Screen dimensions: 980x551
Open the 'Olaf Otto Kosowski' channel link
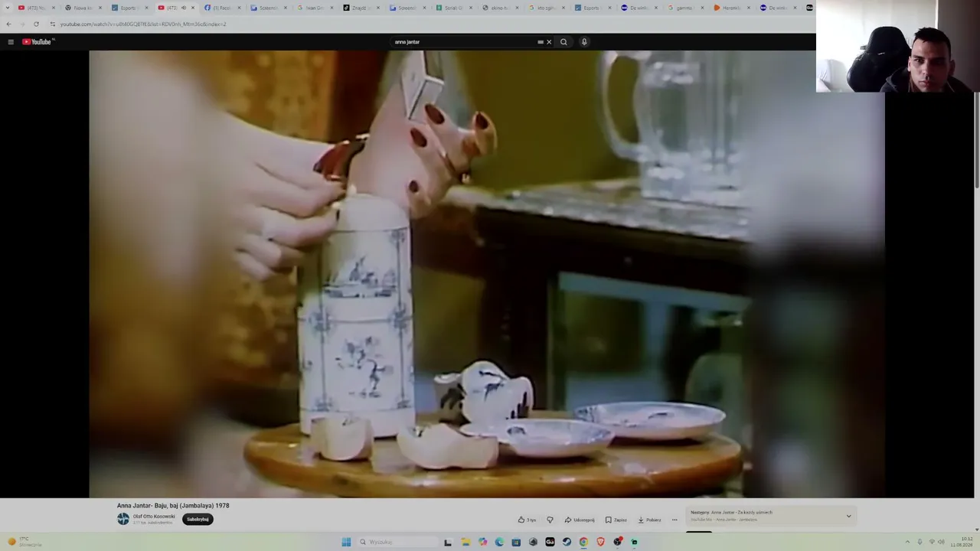coord(154,517)
